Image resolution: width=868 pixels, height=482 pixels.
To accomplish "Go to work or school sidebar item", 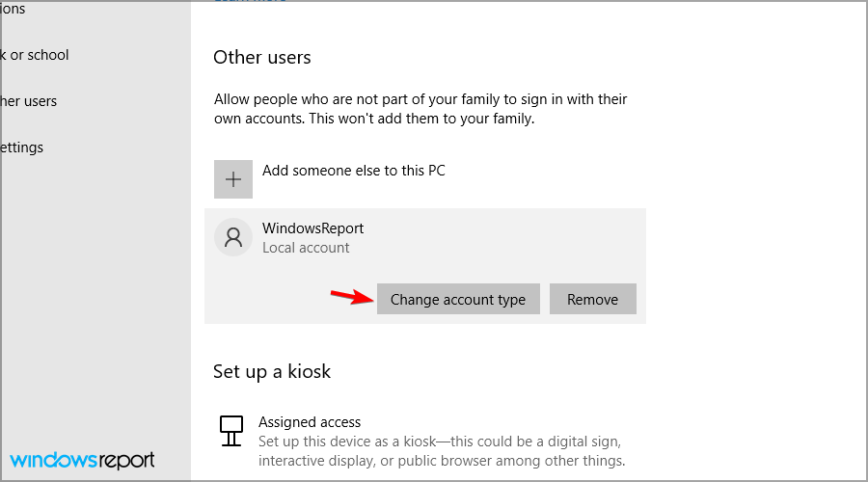I will 35,55.
